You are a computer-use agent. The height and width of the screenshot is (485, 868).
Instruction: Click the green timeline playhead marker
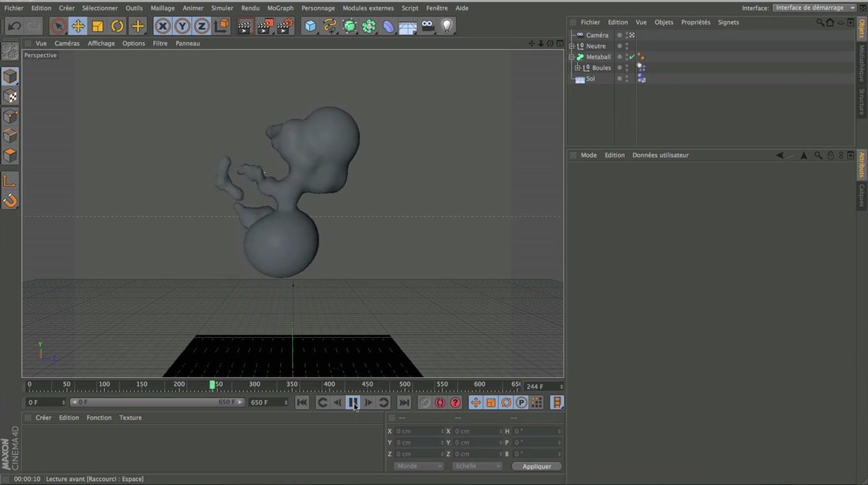(212, 385)
